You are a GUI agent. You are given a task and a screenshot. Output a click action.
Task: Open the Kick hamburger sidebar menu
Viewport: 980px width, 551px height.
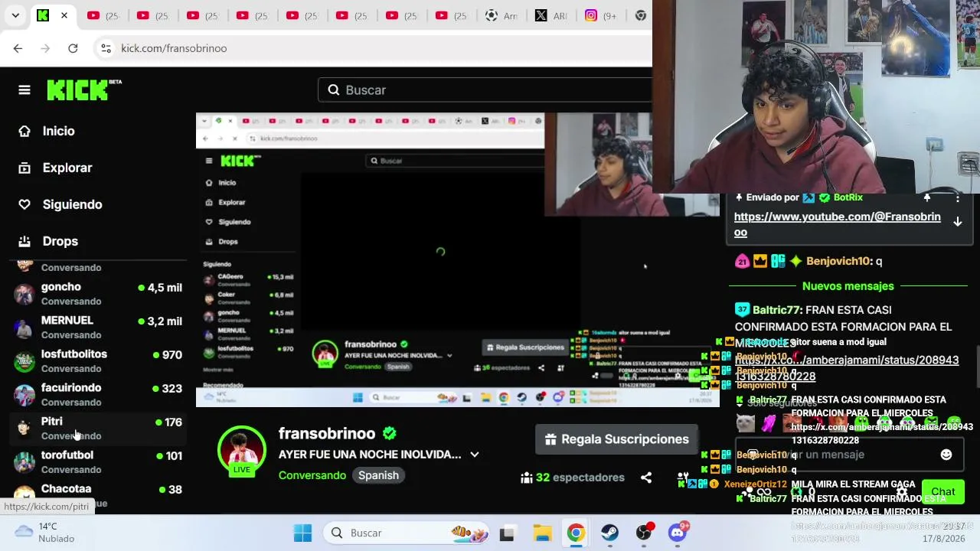pos(24,90)
